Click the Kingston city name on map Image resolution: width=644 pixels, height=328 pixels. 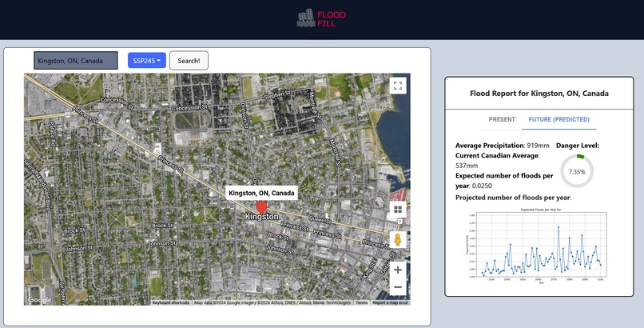261,217
